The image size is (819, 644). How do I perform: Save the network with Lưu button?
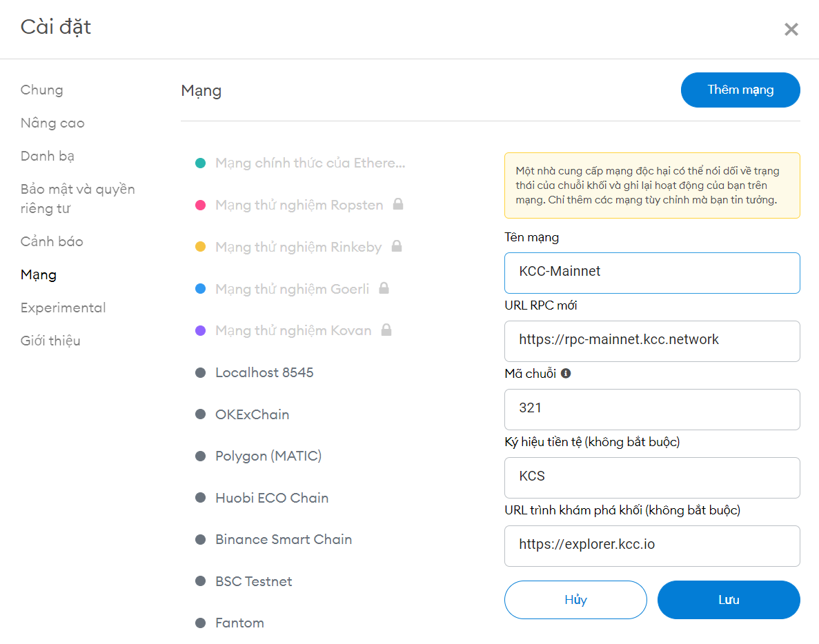pyautogui.click(x=729, y=600)
